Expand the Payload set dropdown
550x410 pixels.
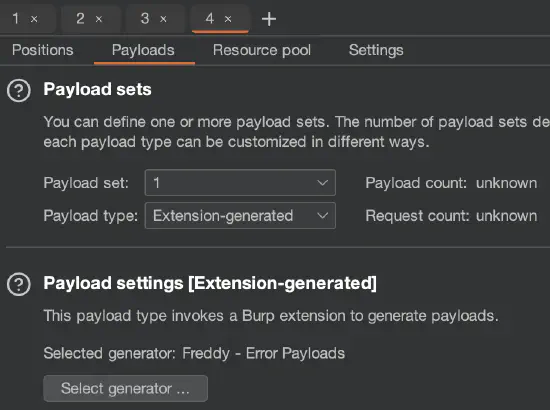pos(240,183)
